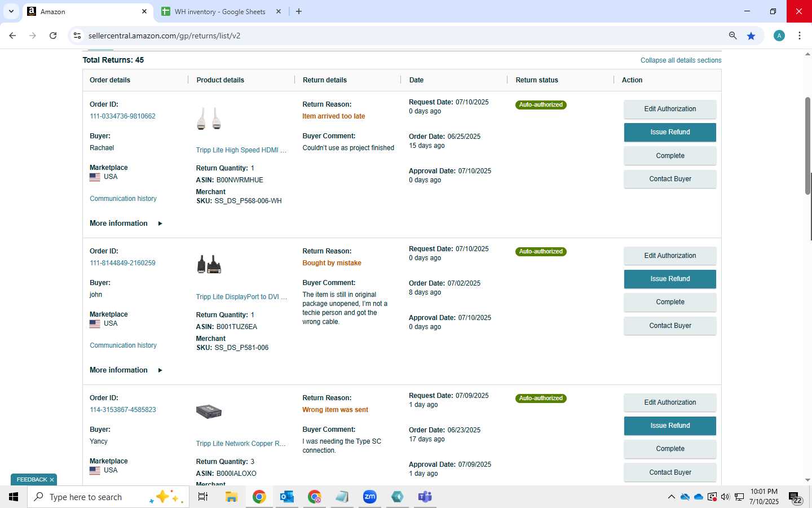Issue Refund for Yancy's return
This screenshot has width=812, height=508.
click(670, 426)
